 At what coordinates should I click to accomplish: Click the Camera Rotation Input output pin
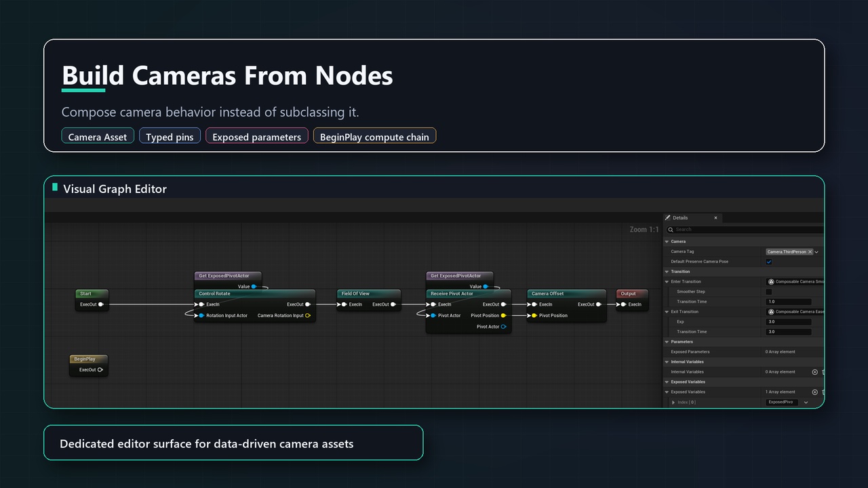point(308,315)
